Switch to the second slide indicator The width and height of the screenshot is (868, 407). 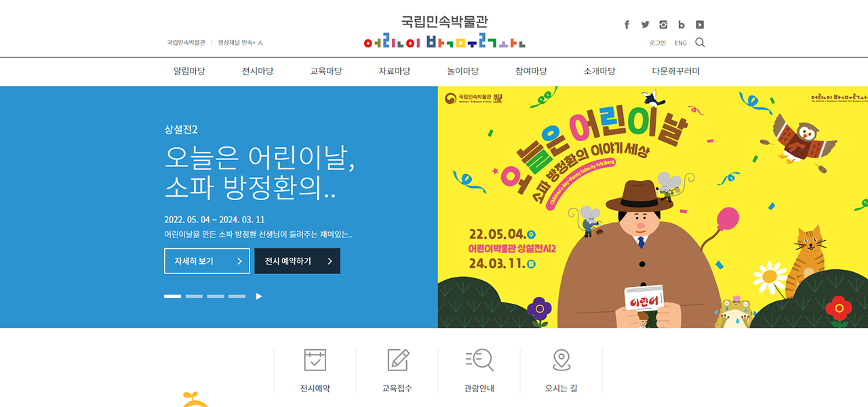194,296
